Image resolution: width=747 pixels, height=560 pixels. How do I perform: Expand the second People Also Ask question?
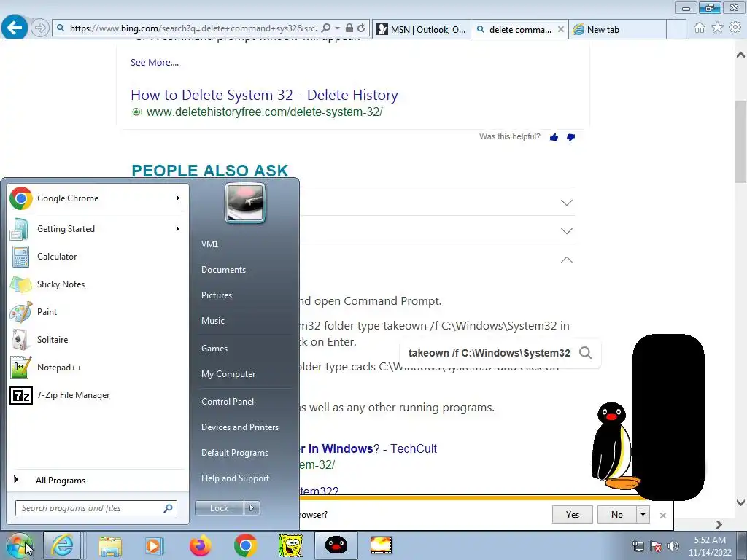566,231
